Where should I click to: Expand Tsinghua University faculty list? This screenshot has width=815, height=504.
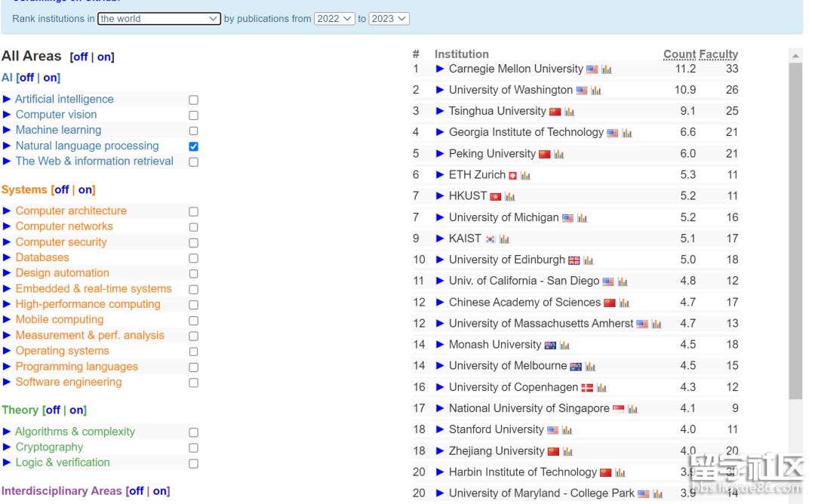pyautogui.click(x=440, y=111)
